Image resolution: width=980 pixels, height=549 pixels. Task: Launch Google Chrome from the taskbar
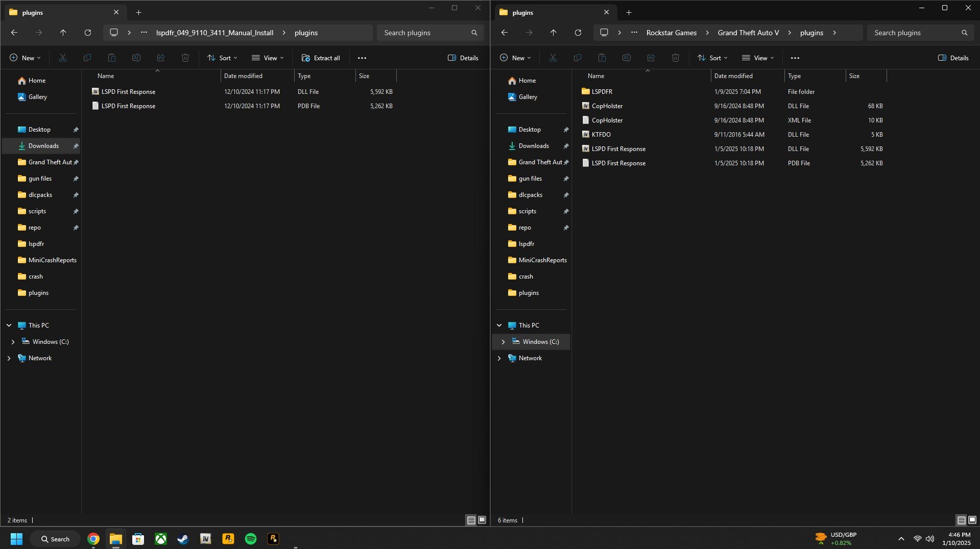[x=93, y=539]
